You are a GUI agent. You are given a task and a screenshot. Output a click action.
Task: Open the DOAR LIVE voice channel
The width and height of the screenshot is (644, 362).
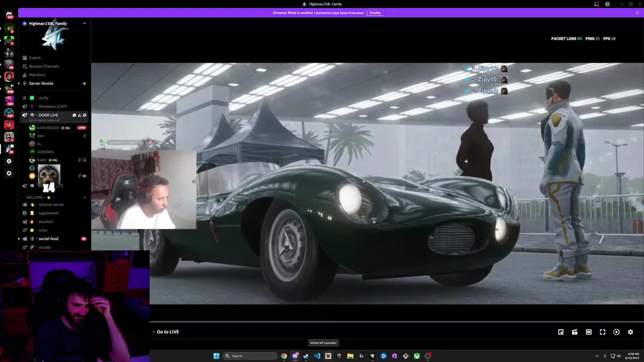pos(48,115)
